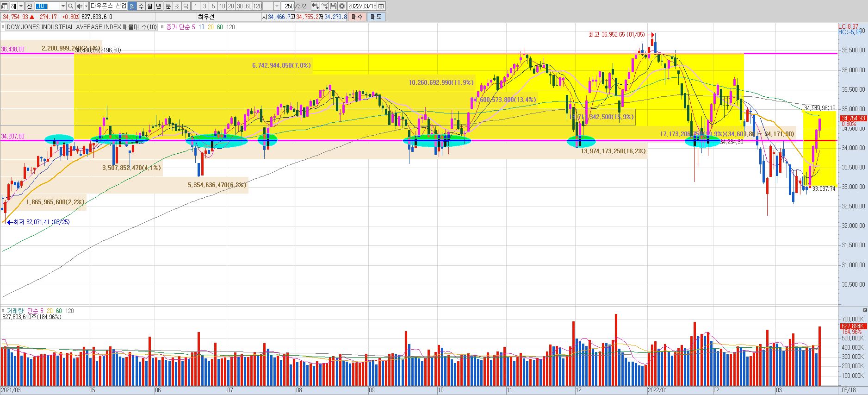Click the 60-day moving average label in price legend
868x395 pixels.
tap(220, 27)
